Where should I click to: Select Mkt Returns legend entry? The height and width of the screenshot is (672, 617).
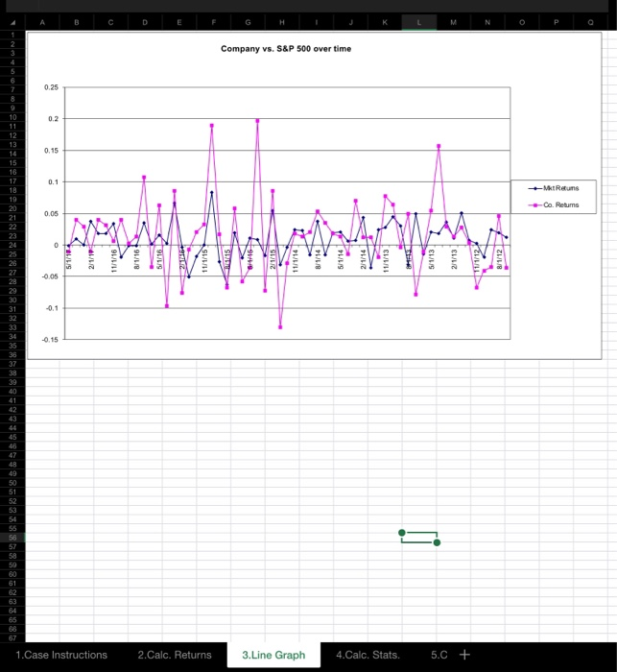click(x=553, y=188)
